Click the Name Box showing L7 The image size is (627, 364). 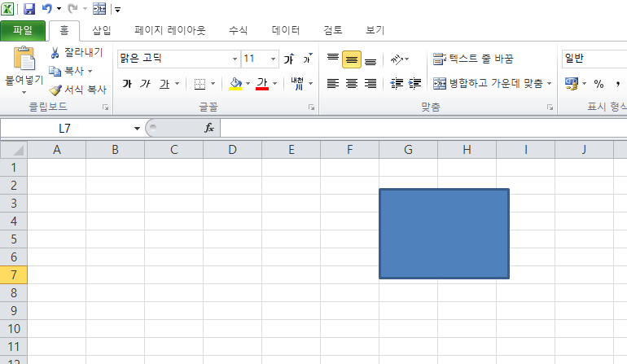pos(66,129)
